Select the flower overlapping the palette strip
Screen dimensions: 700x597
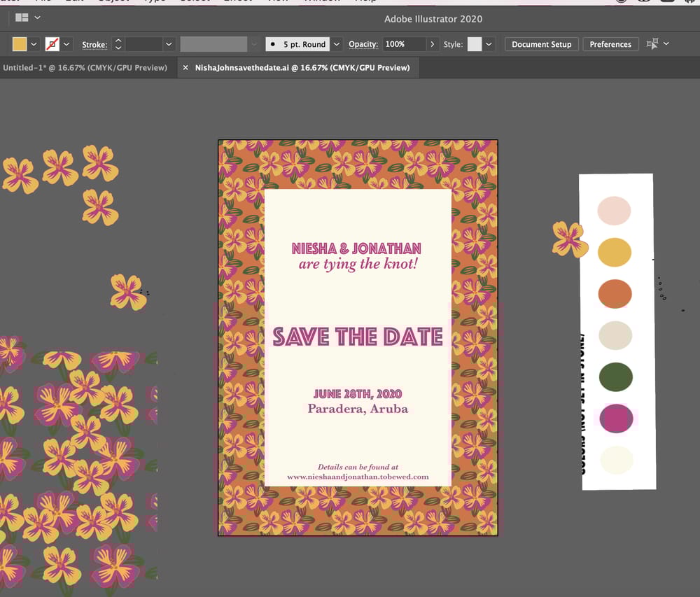click(x=570, y=239)
